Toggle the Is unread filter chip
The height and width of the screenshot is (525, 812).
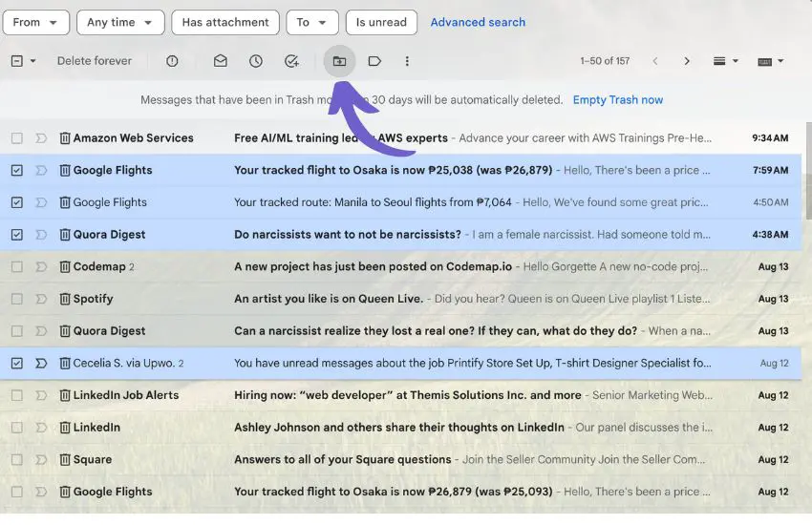click(381, 22)
